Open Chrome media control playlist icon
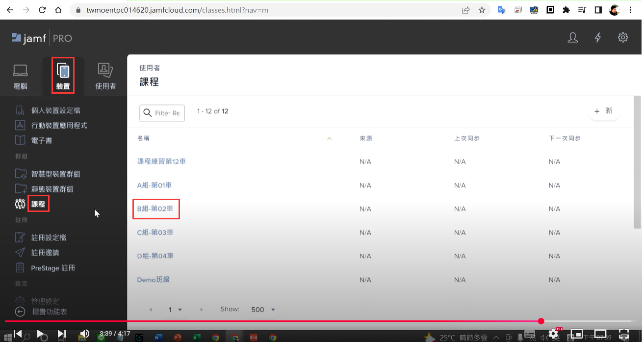The image size is (644, 342). coord(582,10)
